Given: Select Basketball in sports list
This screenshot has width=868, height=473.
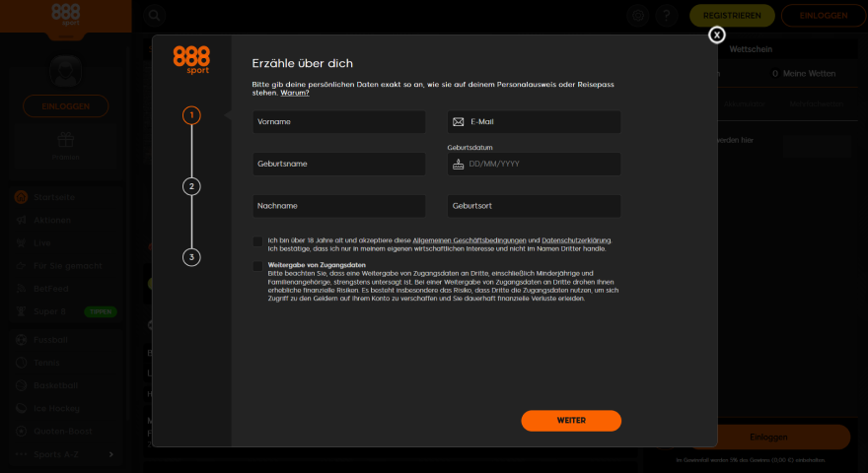Looking at the screenshot, I should coord(55,385).
